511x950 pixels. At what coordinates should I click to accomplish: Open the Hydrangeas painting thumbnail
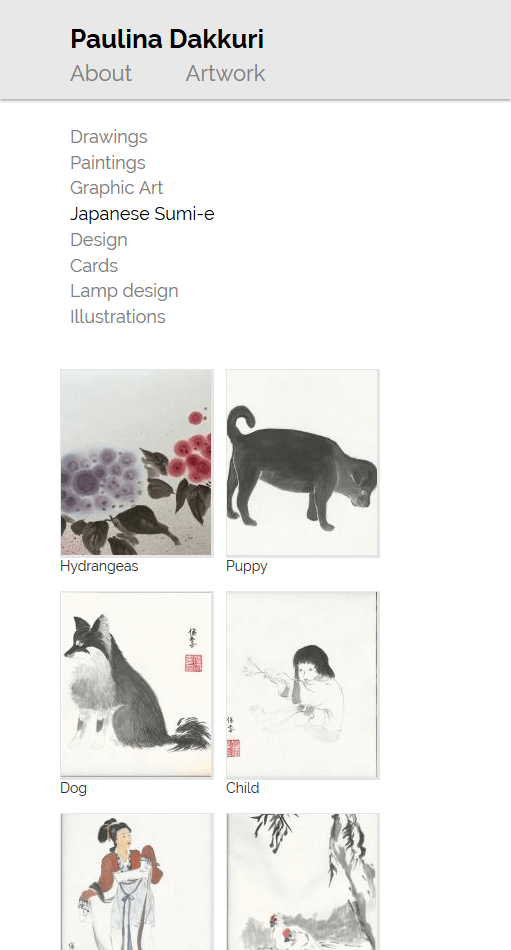(137, 463)
